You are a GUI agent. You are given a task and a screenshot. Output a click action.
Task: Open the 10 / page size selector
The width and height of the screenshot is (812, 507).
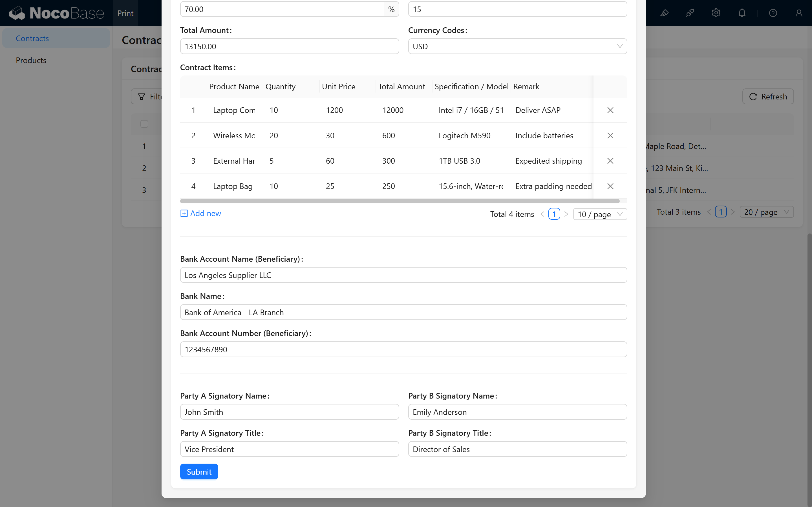600,214
